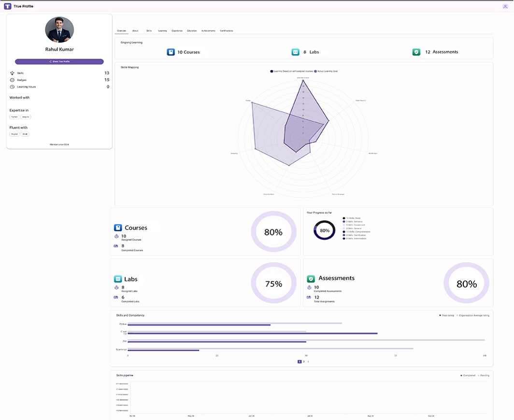
Task: Open the Learning tab
Action: point(163,31)
